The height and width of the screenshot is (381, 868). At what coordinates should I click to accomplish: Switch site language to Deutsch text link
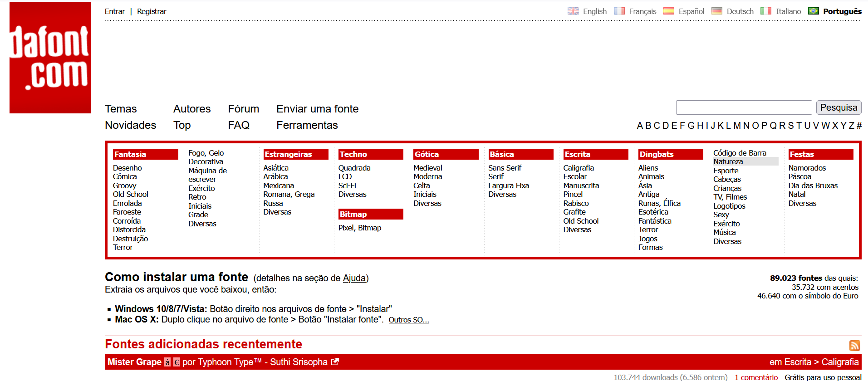(740, 11)
